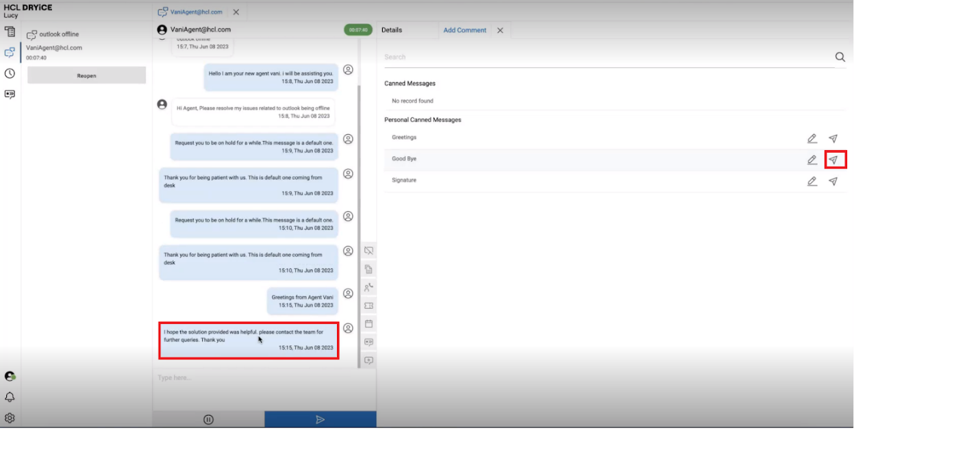Click the green 00:07:40 timer badge
The height and width of the screenshot is (465, 980).
[x=358, y=30]
